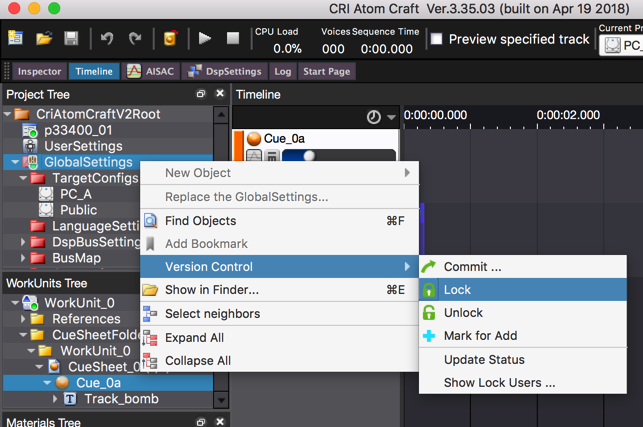Viewport: 643px width, 427px height.
Task: Click the Open project folder icon
Action: coord(44,39)
